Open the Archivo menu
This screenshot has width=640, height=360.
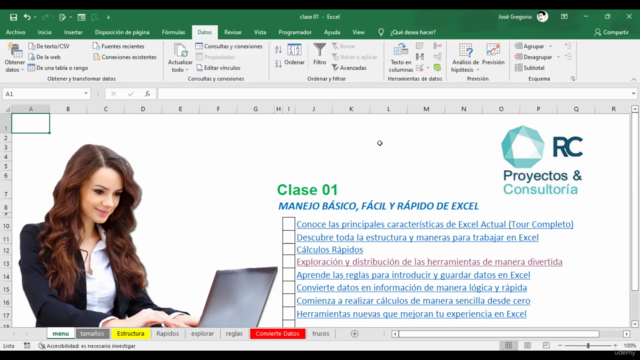(16, 32)
